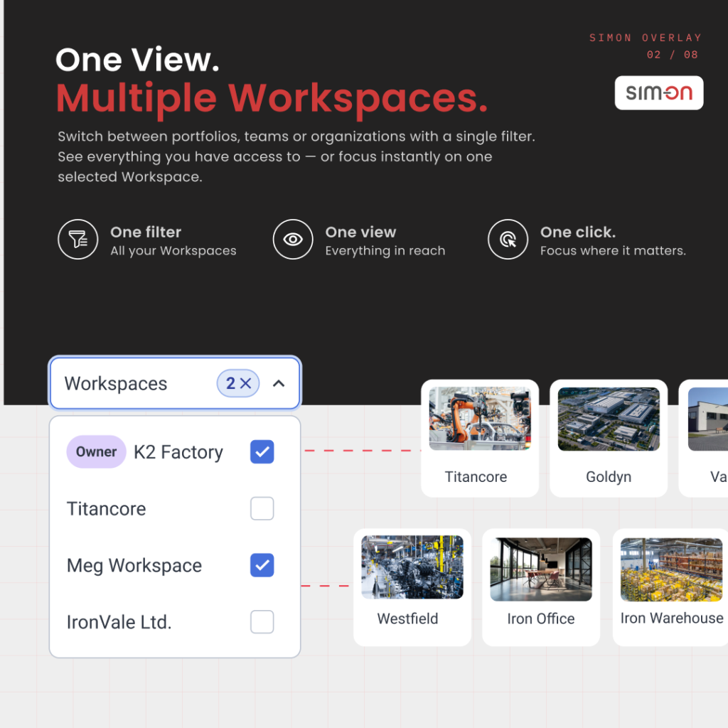The height and width of the screenshot is (728, 728).
Task: Uncheck the Meg Workspace checkbox
Action: coord(262,565)
